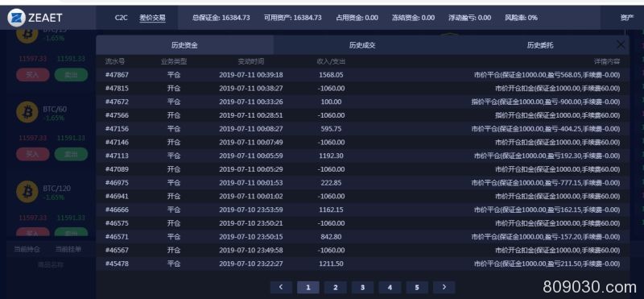Click the detail text with 盈亏-404.25

tap(546, 129)
